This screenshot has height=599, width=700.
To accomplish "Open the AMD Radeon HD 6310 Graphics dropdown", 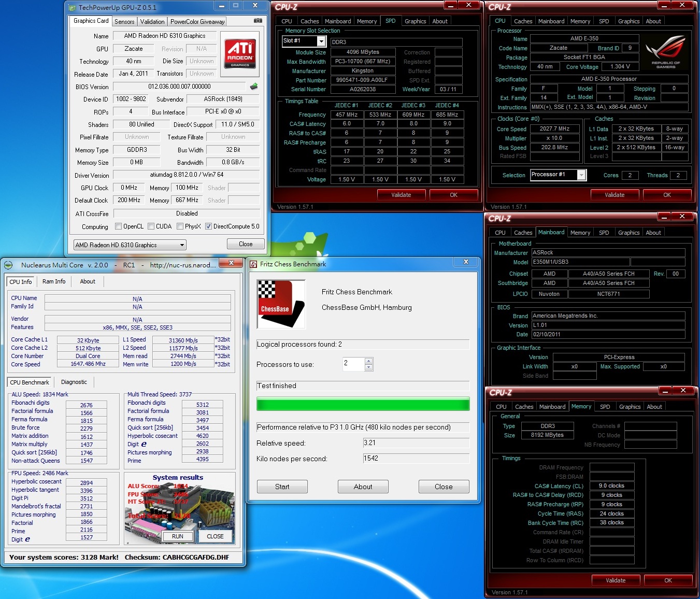I will click(130, 245).
